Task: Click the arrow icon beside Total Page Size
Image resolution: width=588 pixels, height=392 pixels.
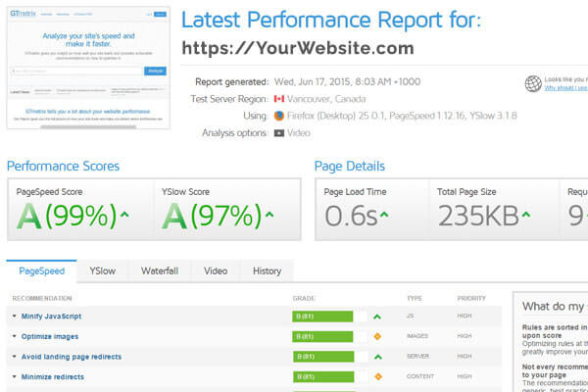Action: (526, 215)
